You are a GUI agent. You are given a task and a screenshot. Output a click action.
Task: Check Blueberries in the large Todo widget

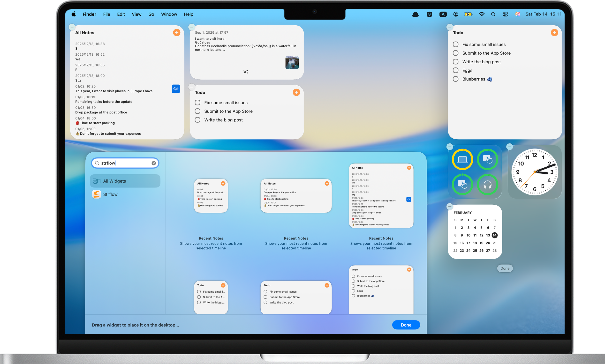[455, 79]
